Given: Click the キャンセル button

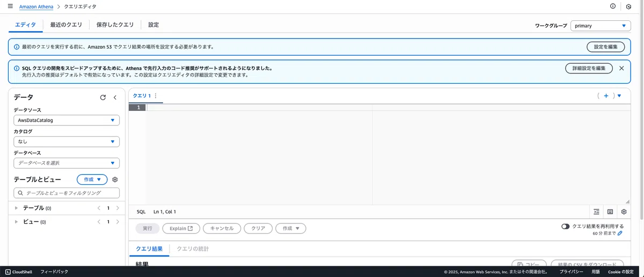Looking at the screenshot, I should pos(222,228).
